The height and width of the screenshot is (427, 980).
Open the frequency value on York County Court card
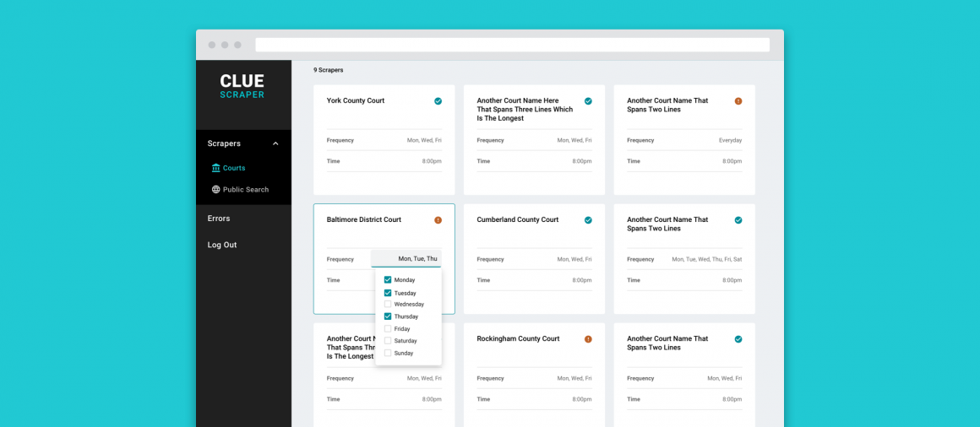424,140
